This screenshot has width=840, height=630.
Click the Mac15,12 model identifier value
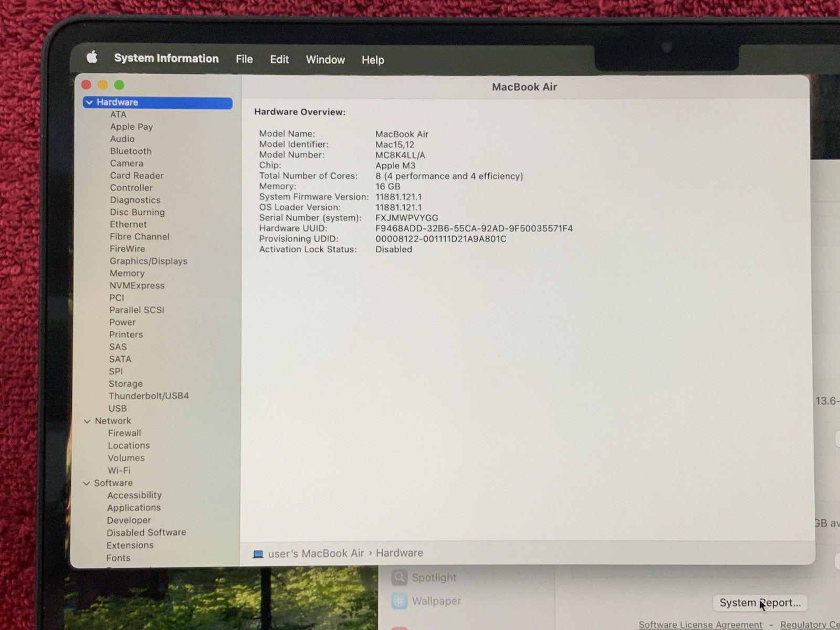[395, 145]
